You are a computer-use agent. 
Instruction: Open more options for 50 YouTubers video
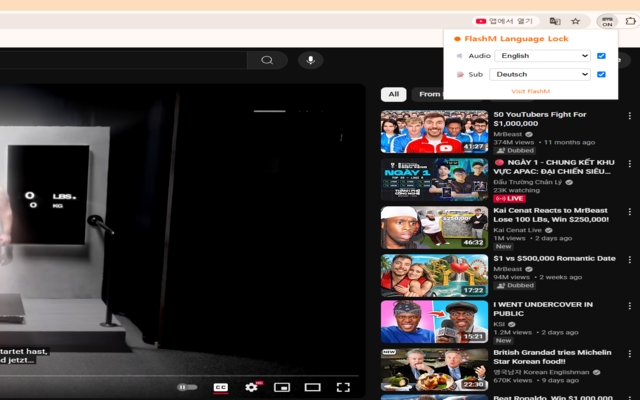pos(629,116)
